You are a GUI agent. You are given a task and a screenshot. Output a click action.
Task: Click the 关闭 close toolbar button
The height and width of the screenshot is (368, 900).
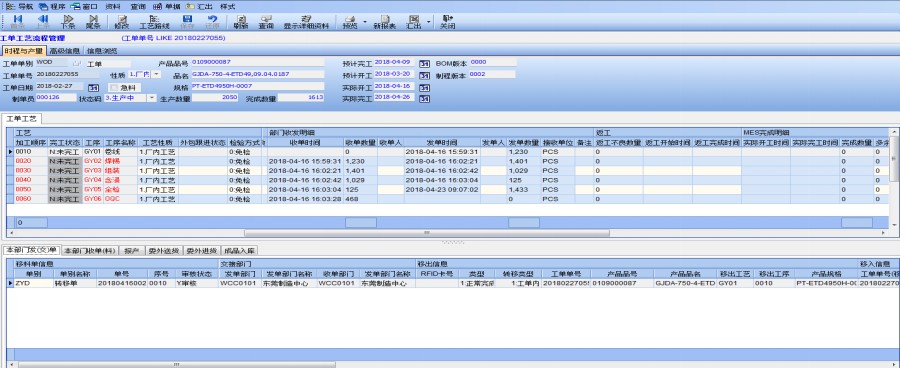pos(448,22)
